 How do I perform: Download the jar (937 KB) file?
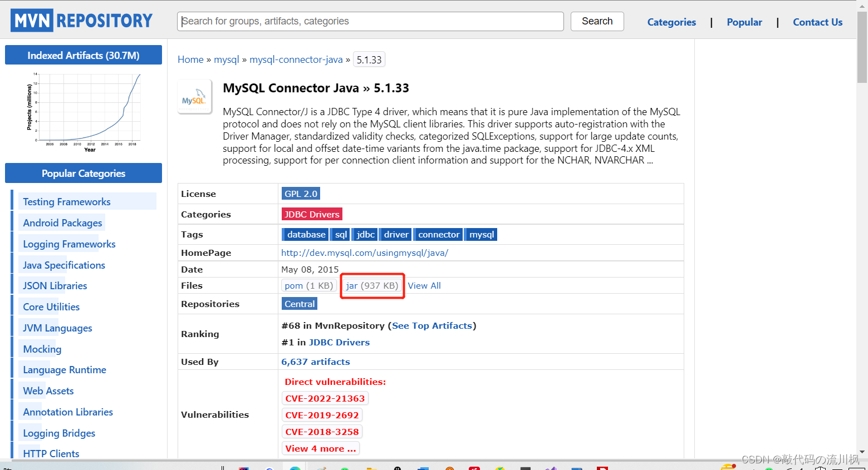[372, 285]
